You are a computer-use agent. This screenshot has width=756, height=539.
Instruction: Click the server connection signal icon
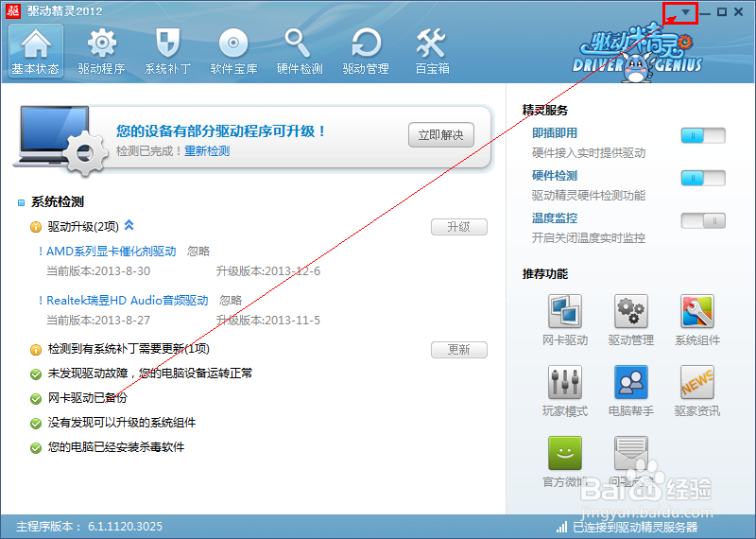coord(561,527)
